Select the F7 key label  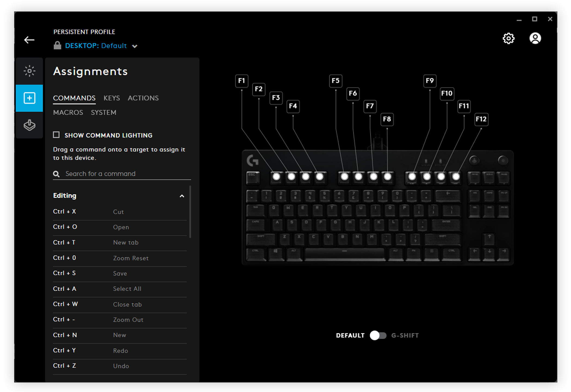pos(370,106)
